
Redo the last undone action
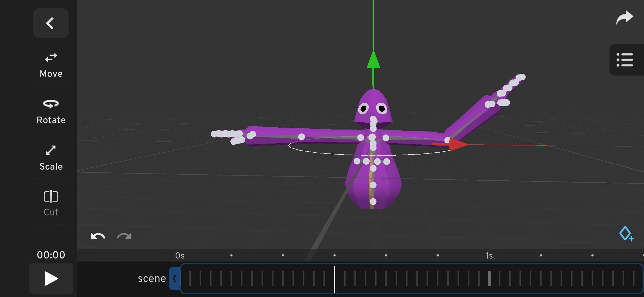click(x=124, y=236)
